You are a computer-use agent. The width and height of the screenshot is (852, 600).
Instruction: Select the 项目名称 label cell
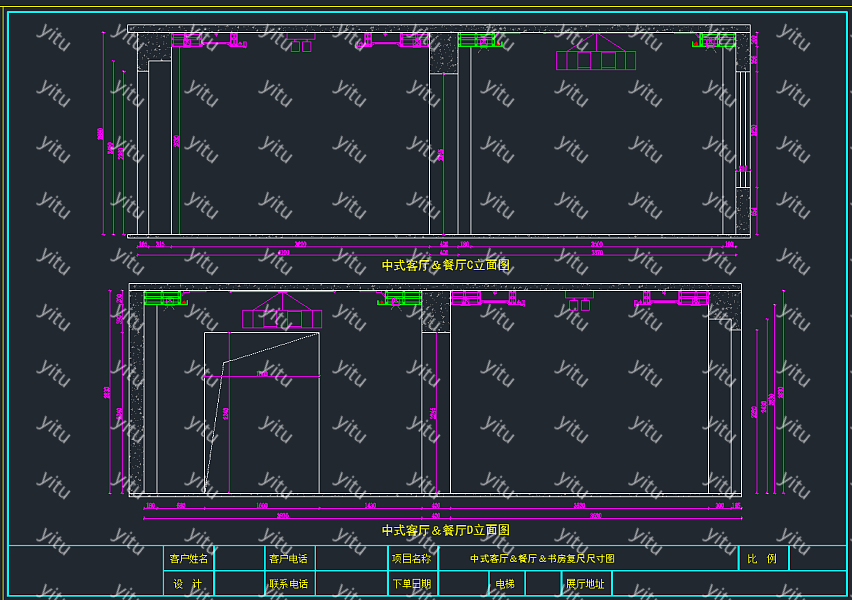click(x=411, y=559)
